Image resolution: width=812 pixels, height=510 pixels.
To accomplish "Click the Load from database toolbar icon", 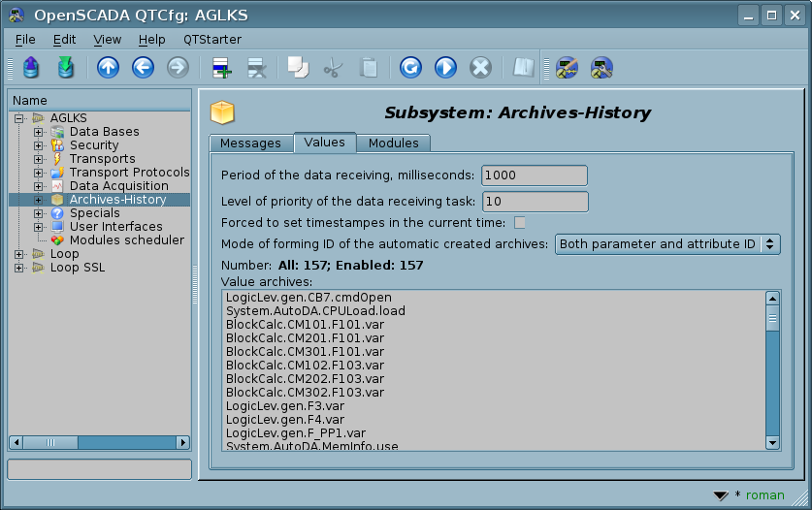I will click(x=31, y=67).
